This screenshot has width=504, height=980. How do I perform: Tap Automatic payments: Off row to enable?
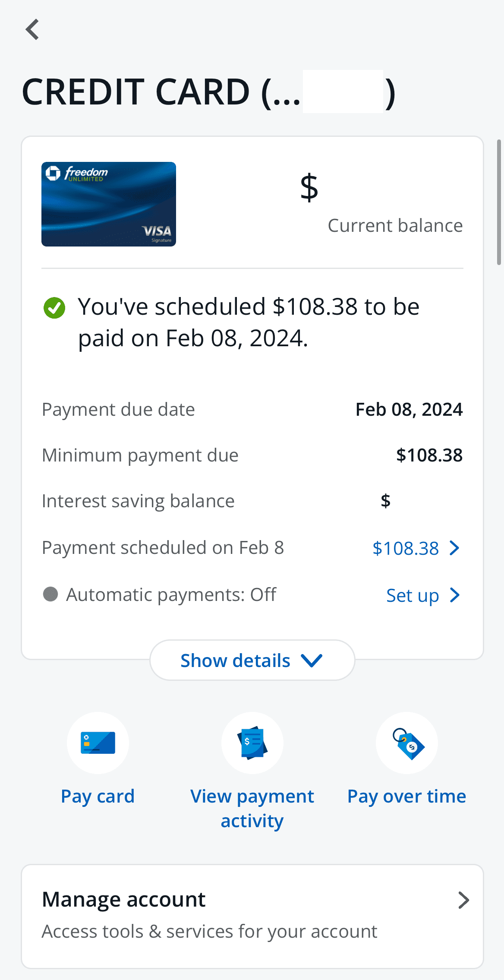tap(171, 594)
